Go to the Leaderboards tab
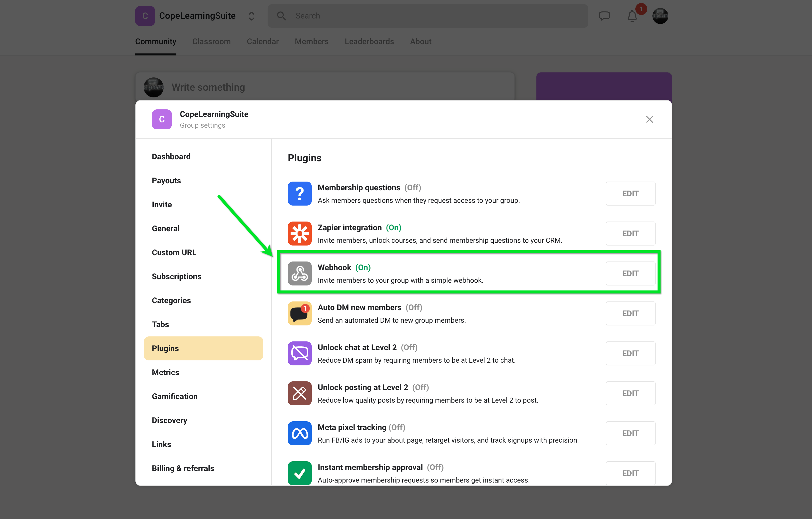812x519 pixels. pyautogui.click(x=369, y=41)
